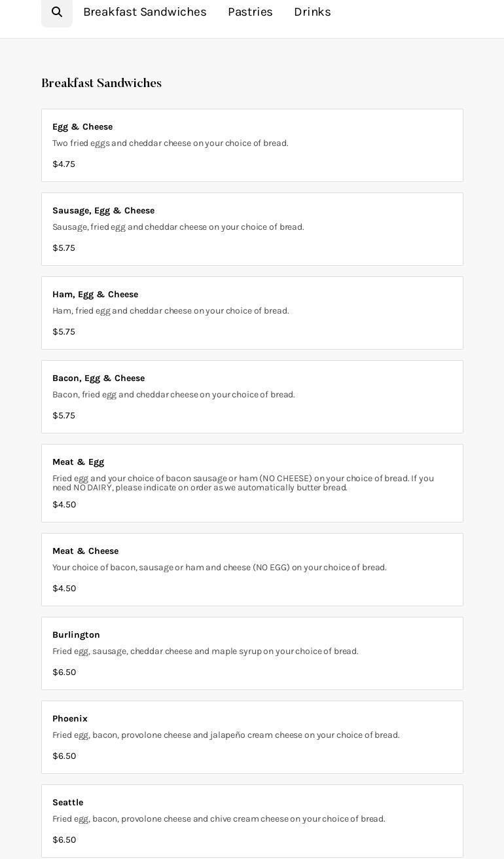The width and height of the screenshot is (504, 859).
Task: Open the Meat & Egg item
Action: coord(78,462)
